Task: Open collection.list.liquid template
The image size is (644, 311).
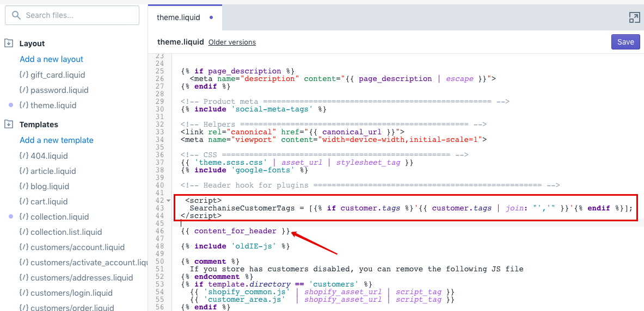Action: pos(66,232)
